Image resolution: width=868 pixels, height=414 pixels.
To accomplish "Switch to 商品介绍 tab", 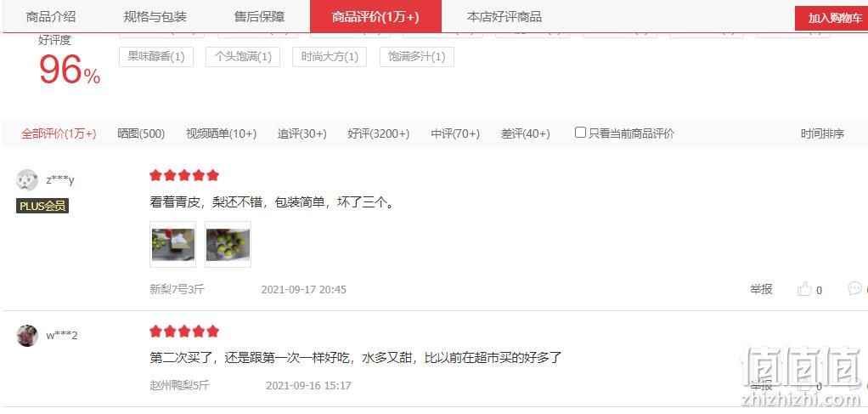I will point(51,17).
